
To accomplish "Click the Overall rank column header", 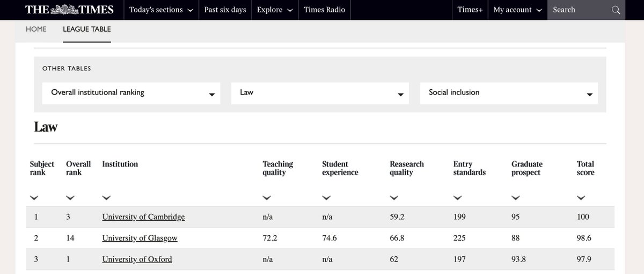I will 78,168.
